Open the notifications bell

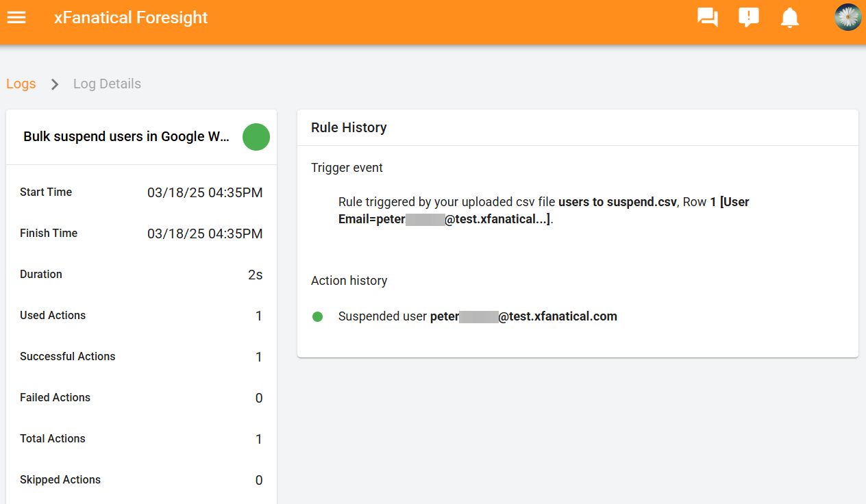point(789,17)
